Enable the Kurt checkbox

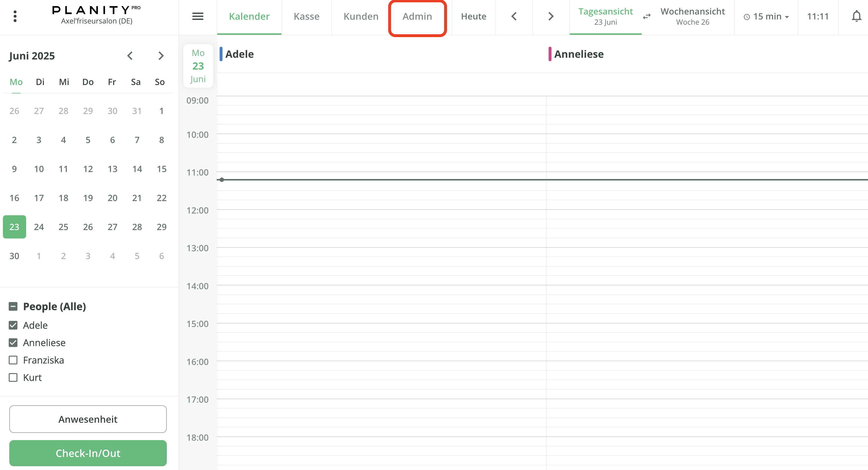[13, 377]
